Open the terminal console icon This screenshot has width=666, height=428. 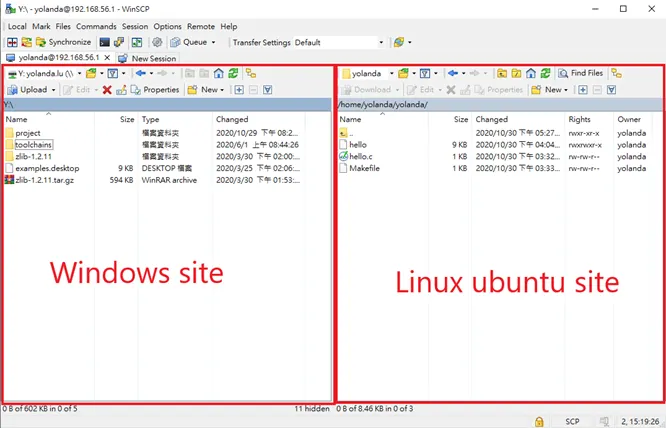coord(104,42)
